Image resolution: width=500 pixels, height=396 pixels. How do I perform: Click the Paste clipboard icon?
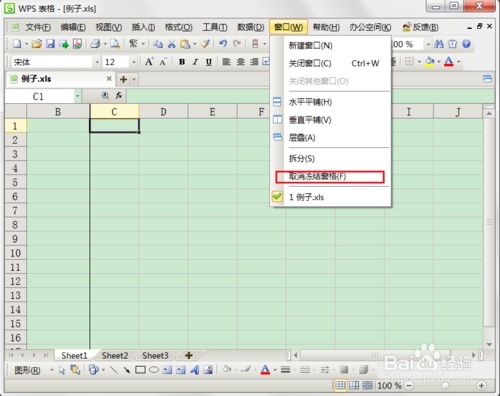click(185, 44)
